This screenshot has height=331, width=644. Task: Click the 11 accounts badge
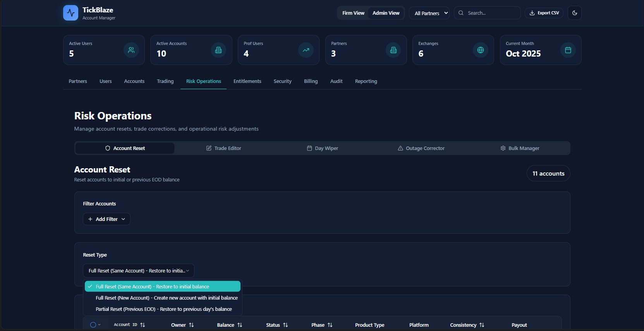click(x=548, y=173)
